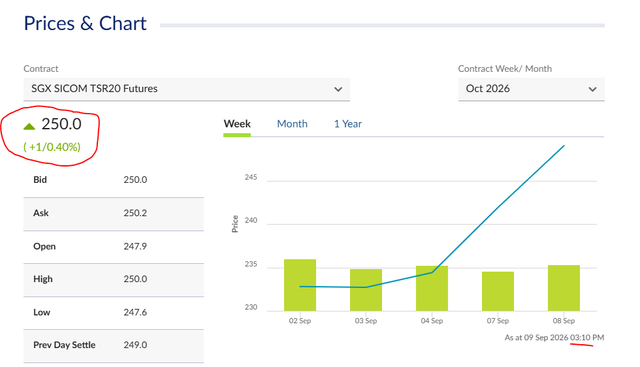This screenshot has width=640, height=367.
Task: Click the 04 Sep axis label
Action: pyautogui.click(x=432, y=321)
